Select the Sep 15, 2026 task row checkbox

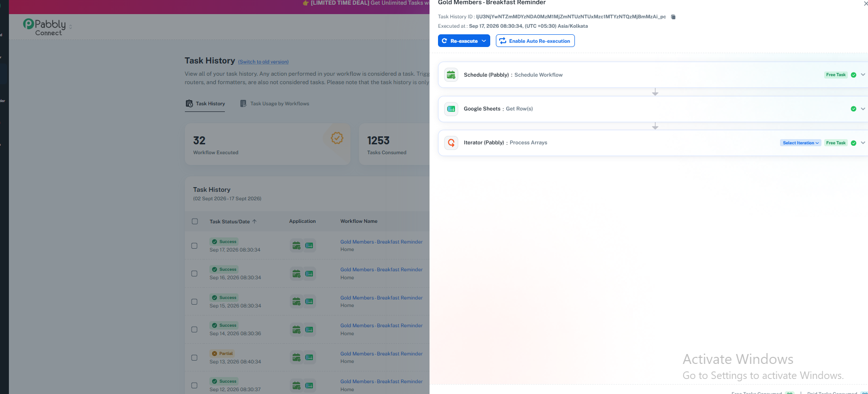click(x=194, y=301)
